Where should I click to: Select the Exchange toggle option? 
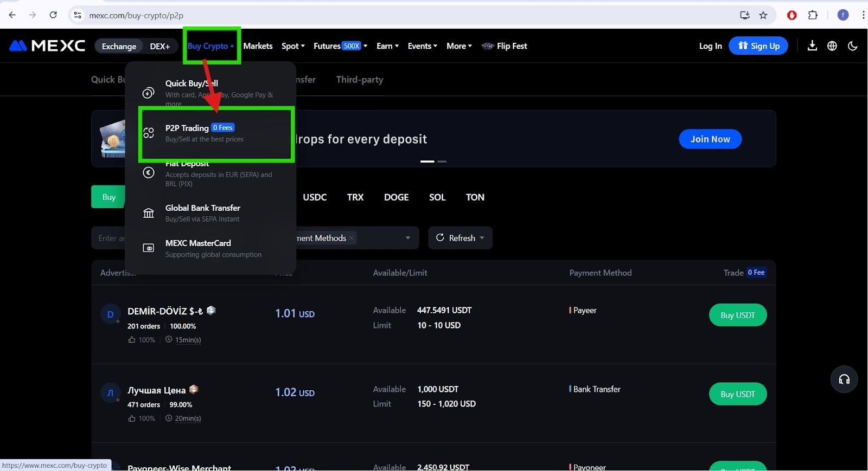point(119,47)
